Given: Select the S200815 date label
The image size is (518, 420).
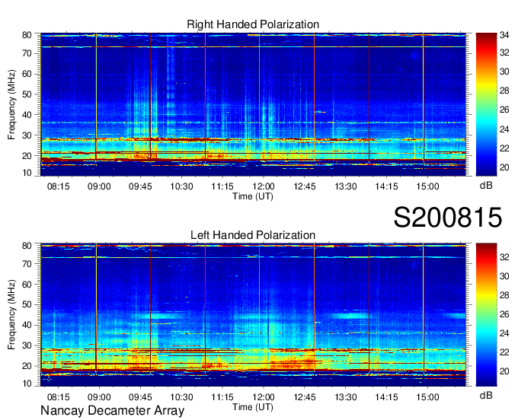Looking at the screenshot, I should (x=448, y=218).
